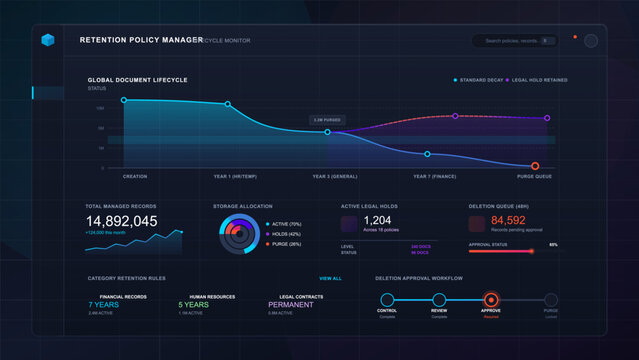Select the Financial Records 7 Years rule
Image resolution: width=639 pixels, height=360 pixels.
pos(117,305)
